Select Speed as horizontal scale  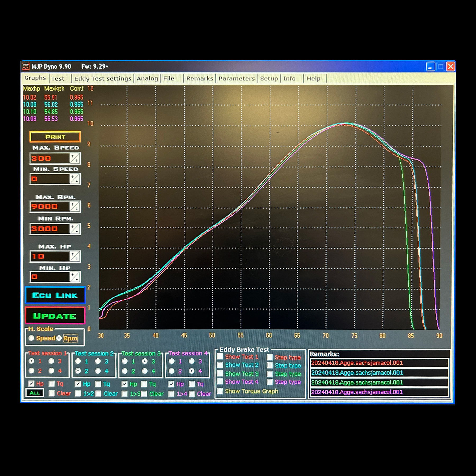click(x=31, y=338)
